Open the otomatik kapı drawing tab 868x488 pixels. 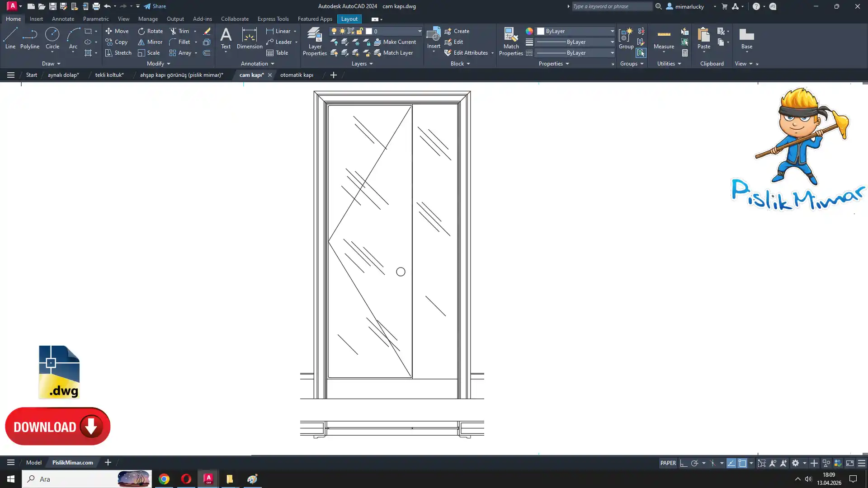(297, 75)
